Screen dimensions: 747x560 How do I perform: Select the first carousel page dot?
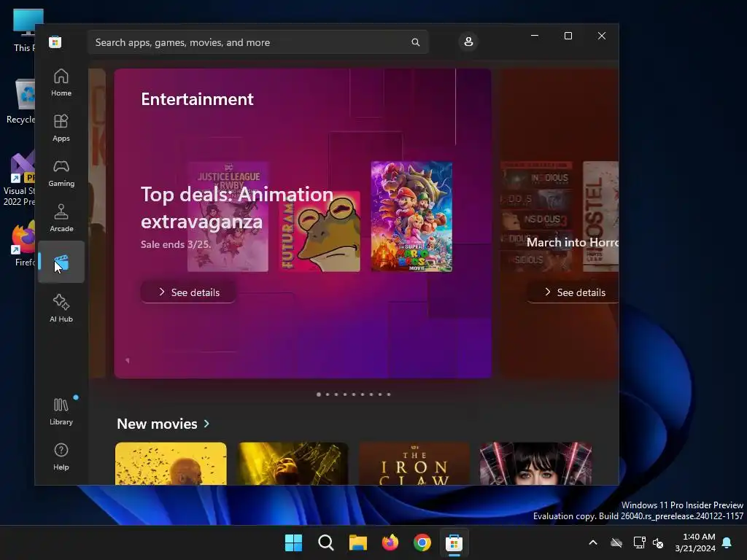click(319, 394)
